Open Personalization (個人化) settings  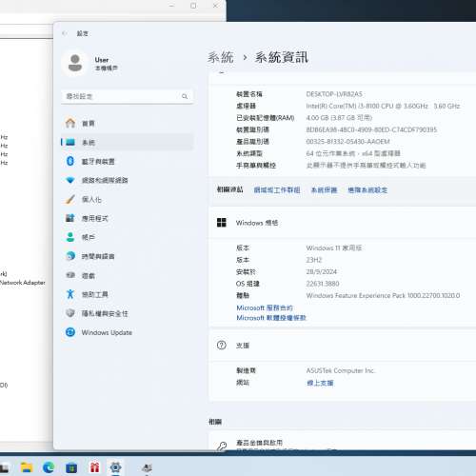[x=127, y=199]
